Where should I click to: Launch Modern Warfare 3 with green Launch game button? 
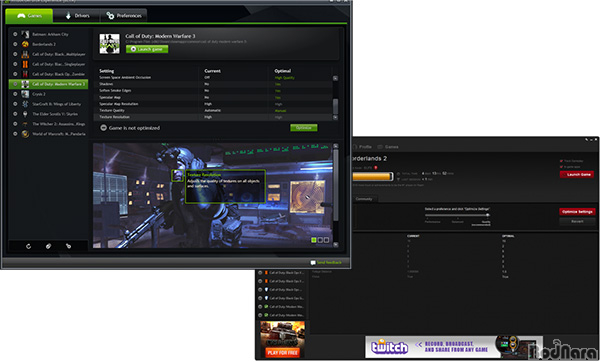[147, 49]
